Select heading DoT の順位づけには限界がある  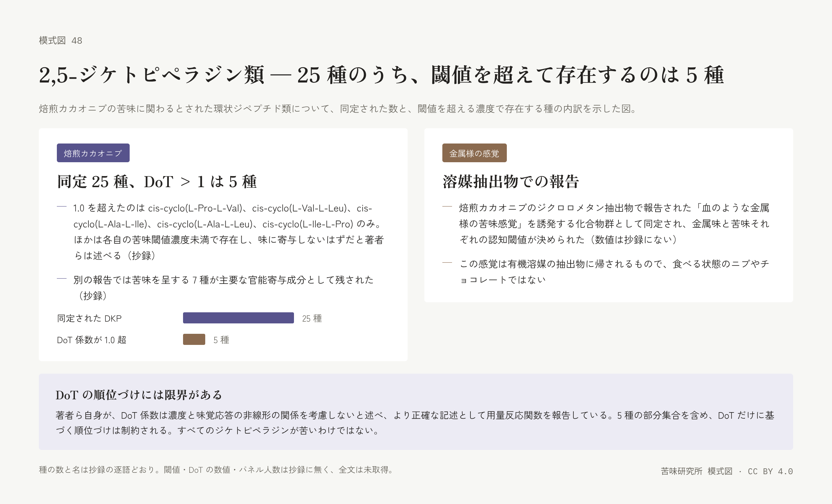point(139,394)
